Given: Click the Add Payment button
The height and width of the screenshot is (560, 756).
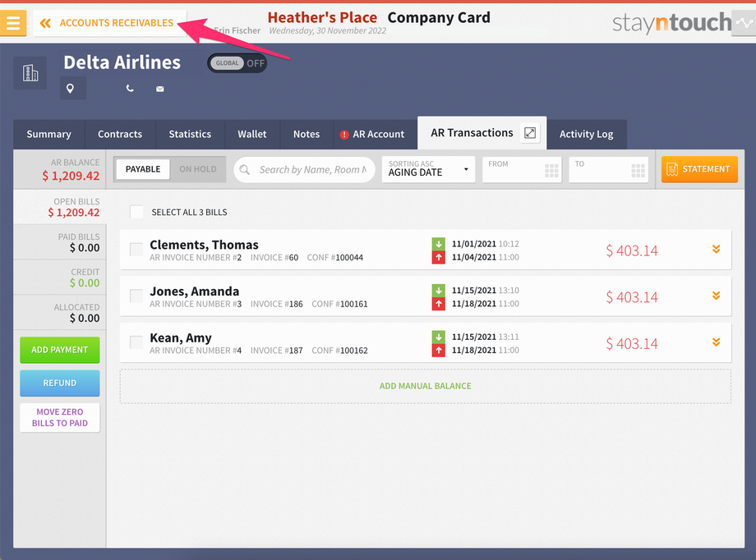Looking at the screenshot, I should coord(60,350).
